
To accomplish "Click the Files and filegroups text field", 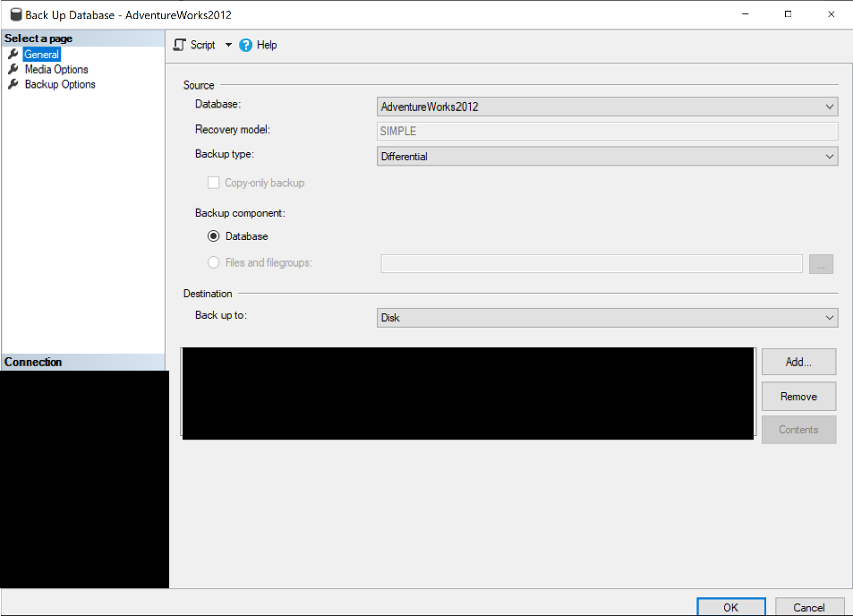I will [x=592, y=263].
